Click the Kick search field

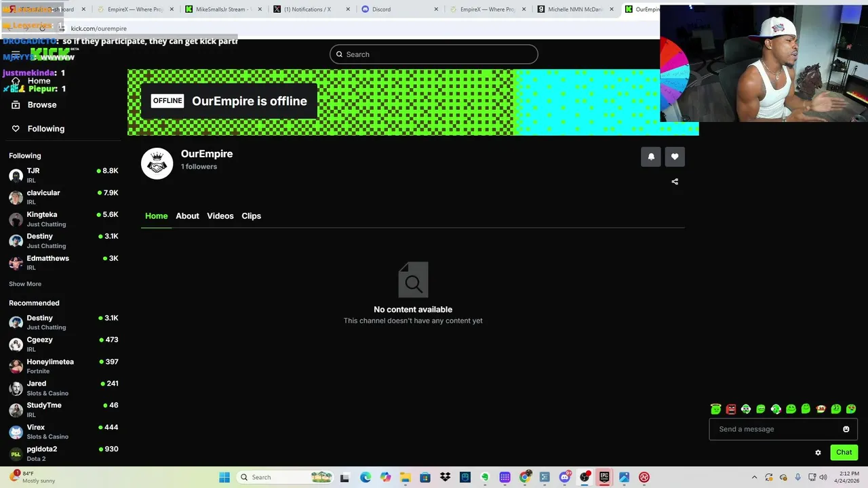click(434, 54)
